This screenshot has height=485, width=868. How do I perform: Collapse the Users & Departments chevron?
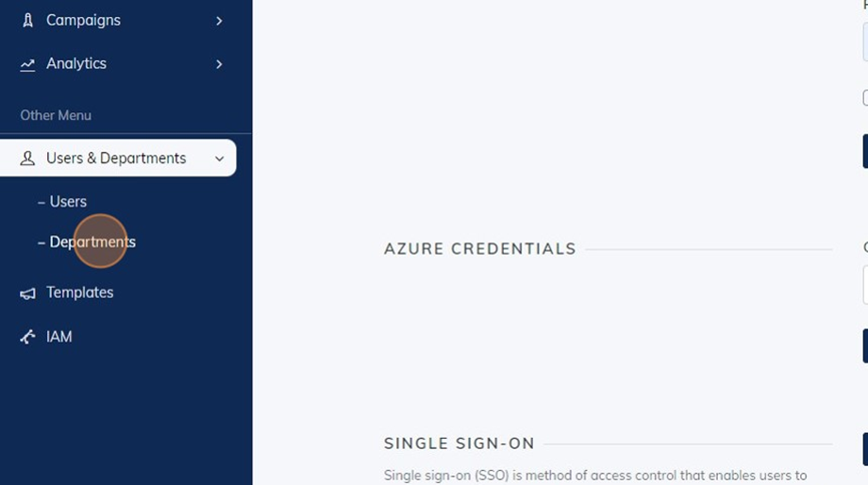coord(219,159)
